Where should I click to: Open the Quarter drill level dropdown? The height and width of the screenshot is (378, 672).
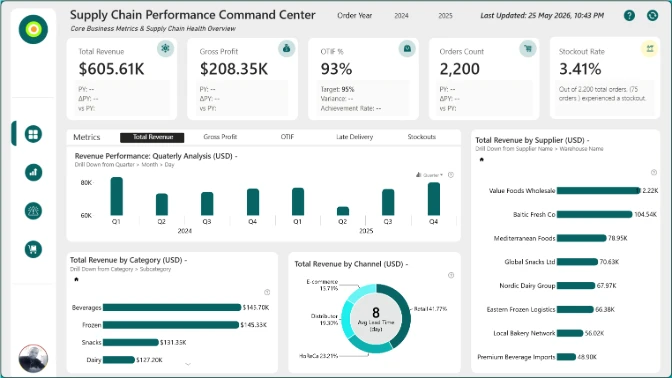(429, 175)
